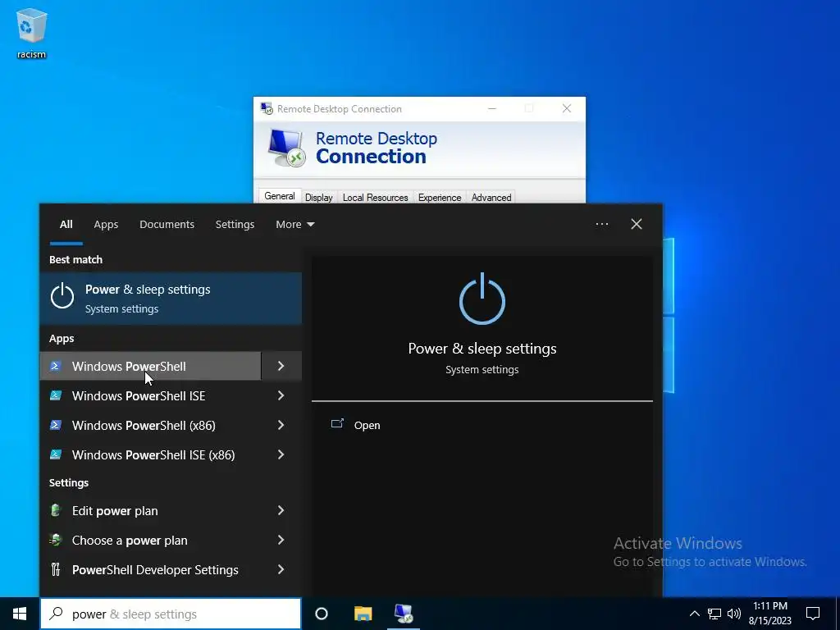This screenshot has width=840, height=630.
Task: Switch to the Apps search filter
Action: 106,225
